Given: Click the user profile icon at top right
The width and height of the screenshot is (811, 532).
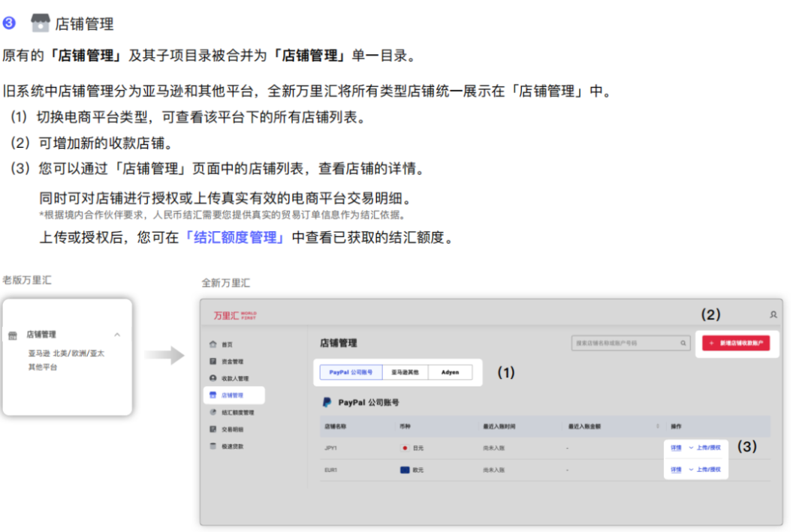Looking at the screenshot, I should (x=773, y=314).
